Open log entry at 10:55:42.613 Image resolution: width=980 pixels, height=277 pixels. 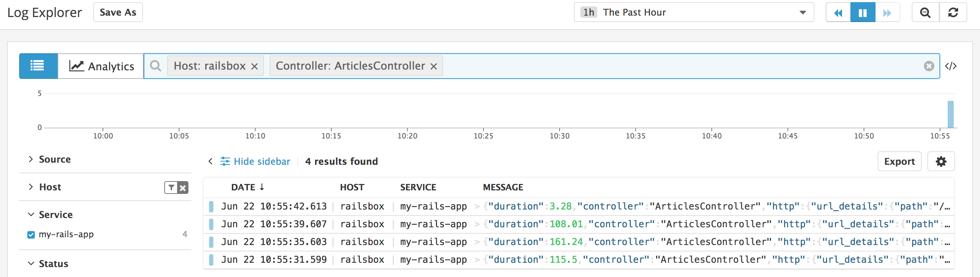pyautogui.click(x=579, y=206)
